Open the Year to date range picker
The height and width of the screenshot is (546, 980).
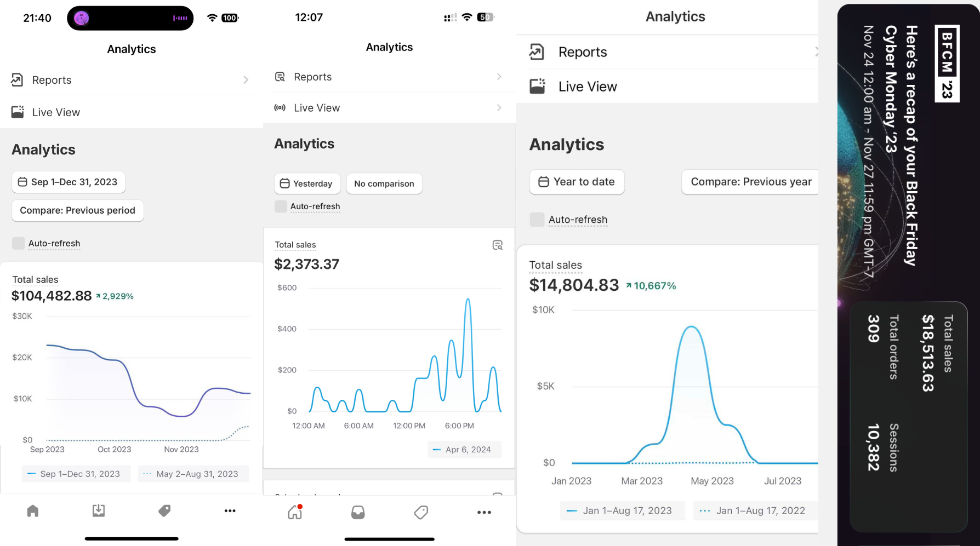[577, 182]
